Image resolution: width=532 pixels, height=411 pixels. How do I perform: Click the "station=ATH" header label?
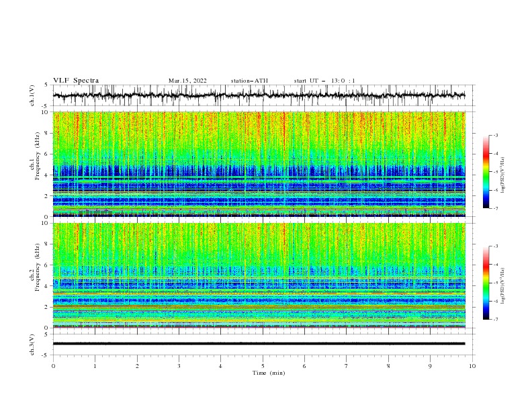click(249, 81)
